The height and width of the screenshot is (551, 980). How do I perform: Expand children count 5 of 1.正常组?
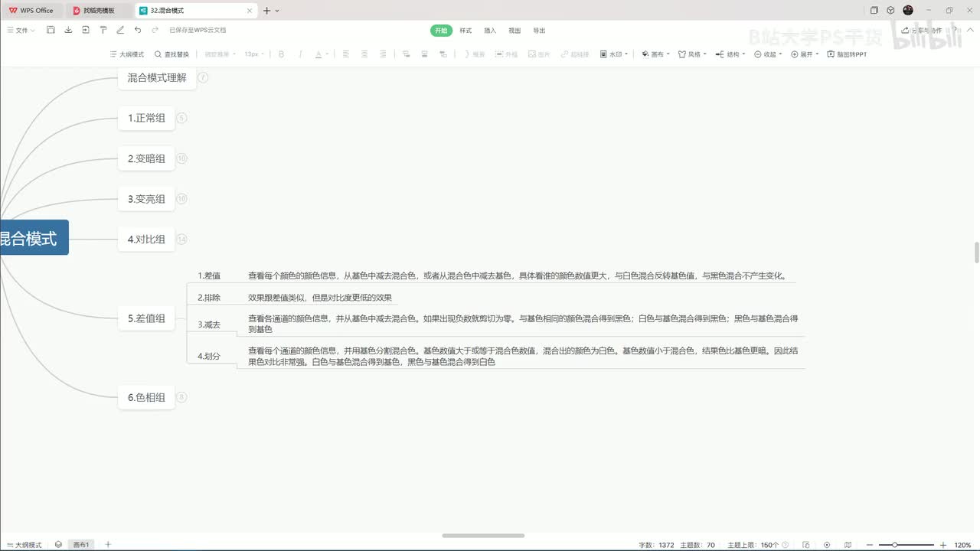point(181,118)
